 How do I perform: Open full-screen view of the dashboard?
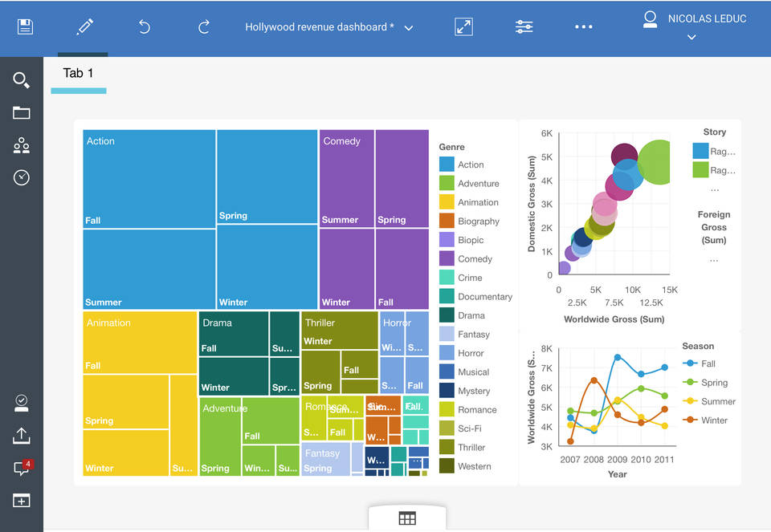click(463, 26)
